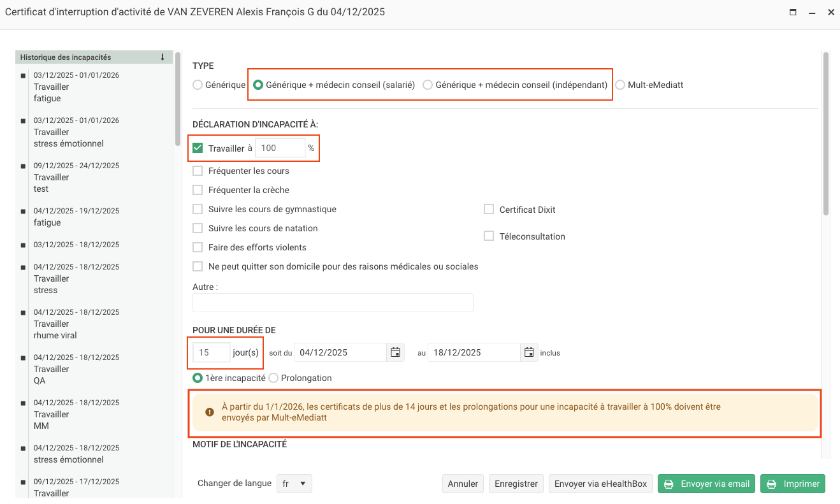Select the Prolongation radio button
The height and width of the screenshot is (504, 840).
coord(273,378)
